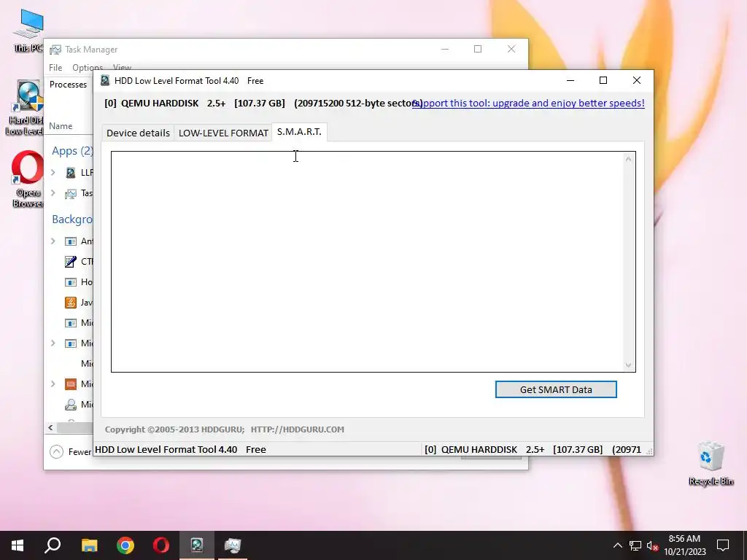Click the CTF Loader pen icon
This screenshot has height=560, width=747.
[71, 262]
